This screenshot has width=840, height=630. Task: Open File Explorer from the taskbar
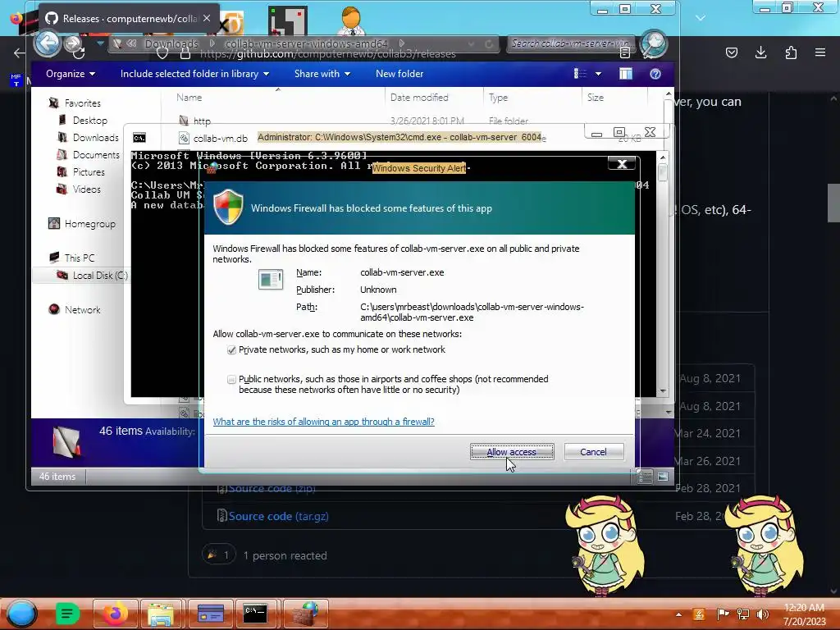161,614
